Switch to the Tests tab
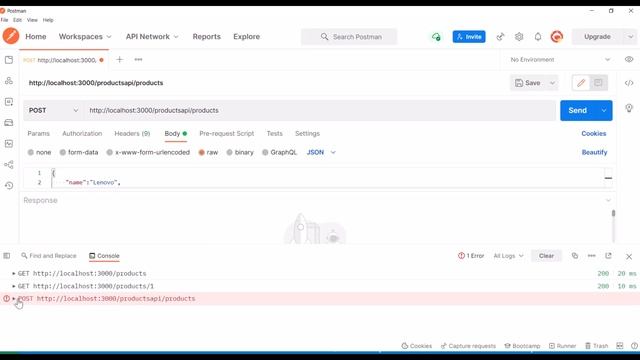 coord(274,133)
